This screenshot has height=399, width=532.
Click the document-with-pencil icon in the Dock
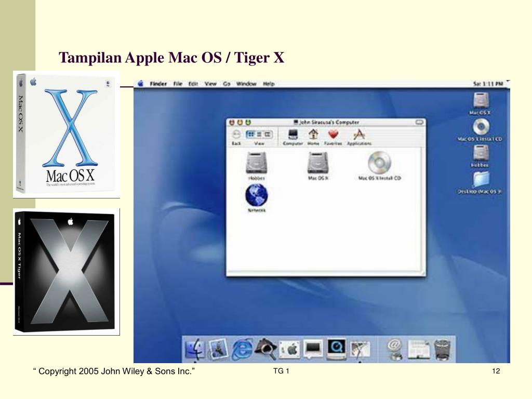pos(360,350)
